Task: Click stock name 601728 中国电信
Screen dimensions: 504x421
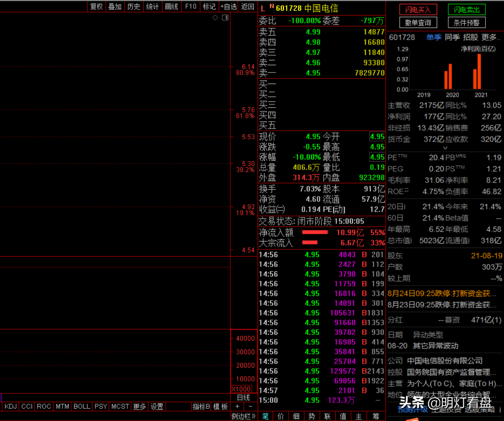Action: pos(307,8)
